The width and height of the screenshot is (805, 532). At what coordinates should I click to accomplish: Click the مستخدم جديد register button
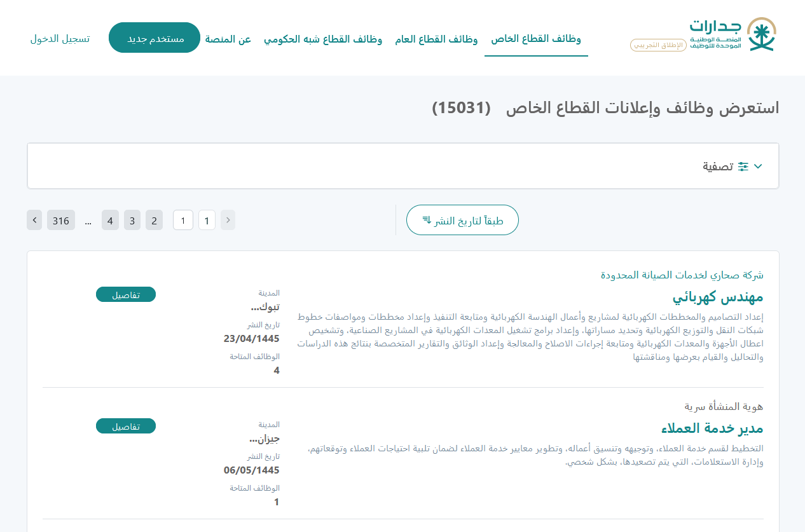(x=155, y=38)
